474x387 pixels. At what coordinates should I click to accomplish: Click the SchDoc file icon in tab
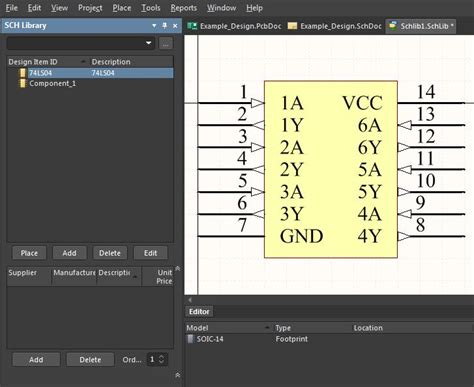[x=292, y=26]
